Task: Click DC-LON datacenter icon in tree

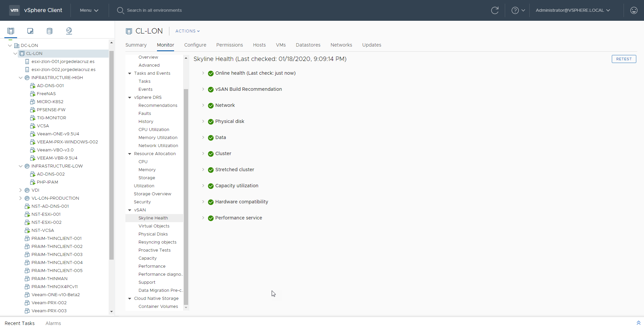Action: pyautogui.click(x=16, y=46)
